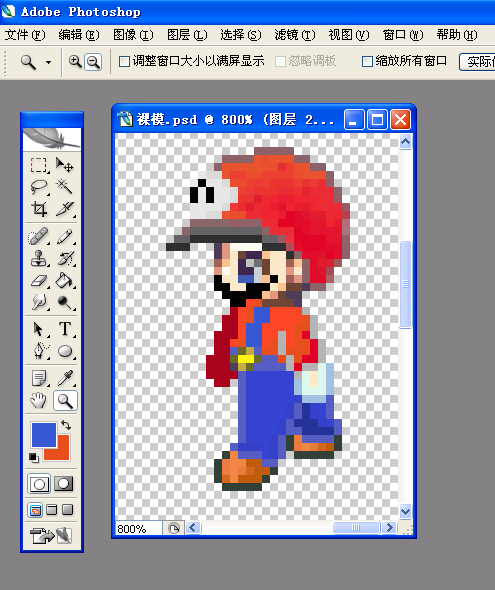Image resolution: width=495 pixels, height=590 pixels.
Task: Open the 图层(L) menu
Action: [187, 35]
